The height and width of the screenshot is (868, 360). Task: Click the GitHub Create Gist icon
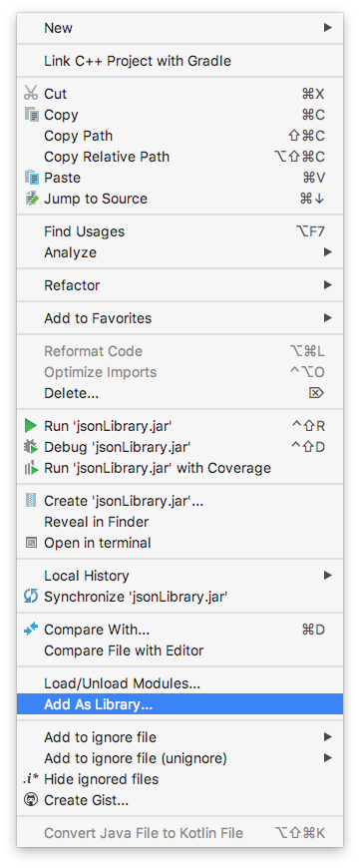(31, 800)
